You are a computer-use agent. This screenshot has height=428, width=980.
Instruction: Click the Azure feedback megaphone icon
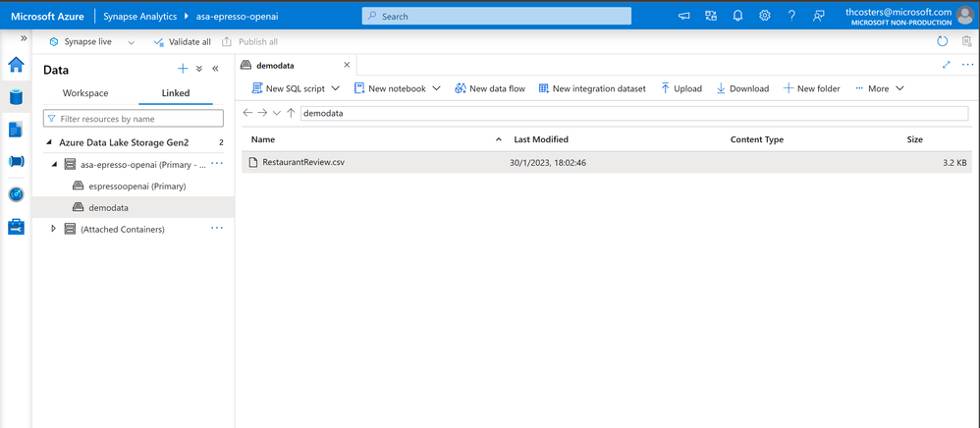684,17
